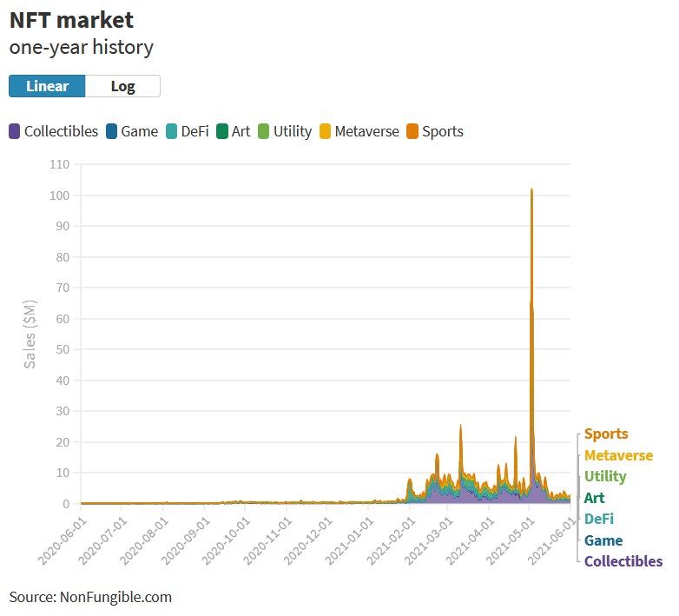
Task: Select the DeFi label beside the chart
Action: point(600,519)
